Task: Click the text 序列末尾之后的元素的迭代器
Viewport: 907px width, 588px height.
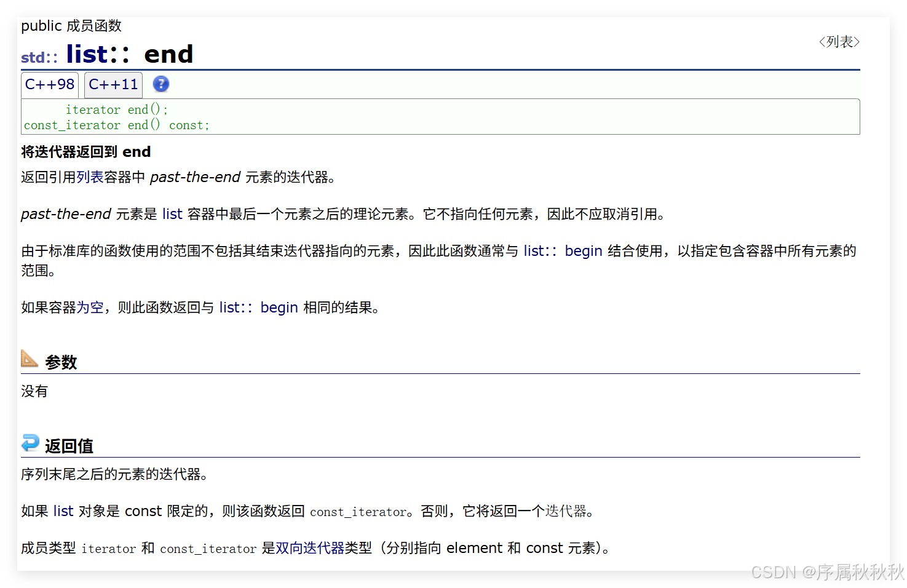Action: click(114, 474)
